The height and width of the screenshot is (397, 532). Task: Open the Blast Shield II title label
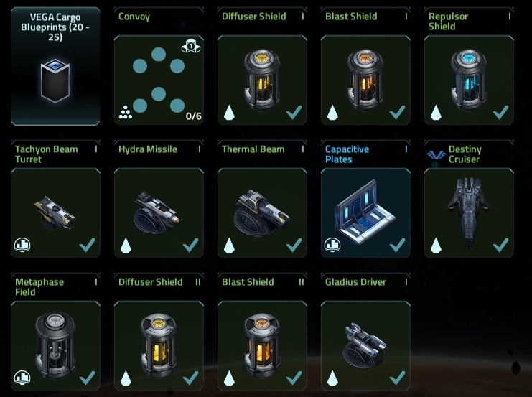tap(248, 282)
